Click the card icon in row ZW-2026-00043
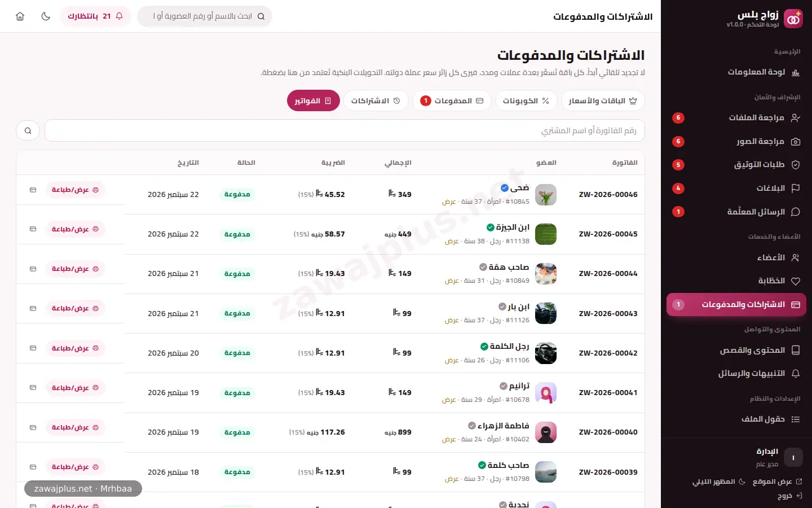 pos(33,309)
